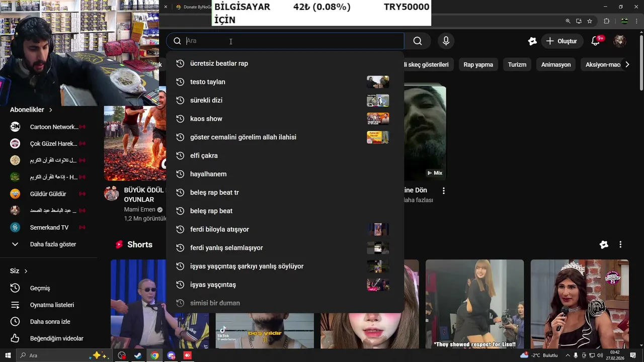Image resolution: width=644 pixels, height=362 pixels.
Task: Choose 'ferdi yanlış selamlaşıyor' suggestion
Action: coord(285,248)
